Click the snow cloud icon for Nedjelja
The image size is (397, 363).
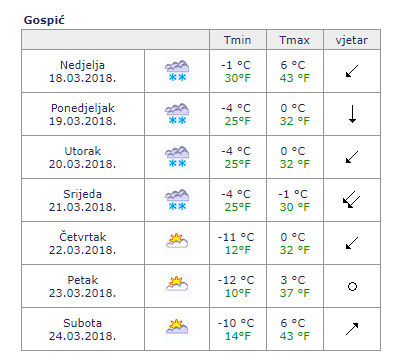pyautogui.click(x=177, y=71)
